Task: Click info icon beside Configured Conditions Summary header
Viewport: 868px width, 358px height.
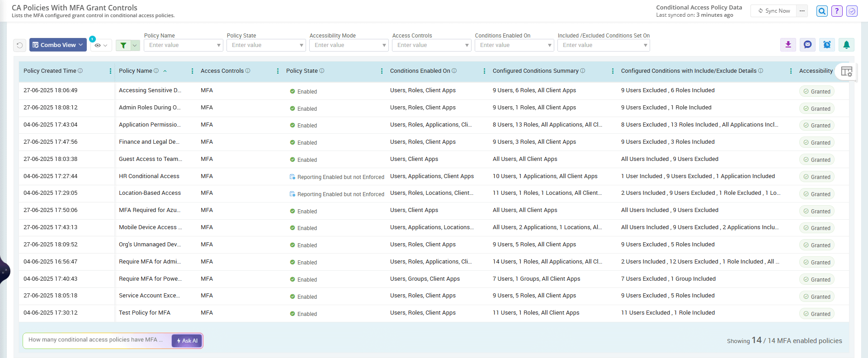Action: click(583, 71)
